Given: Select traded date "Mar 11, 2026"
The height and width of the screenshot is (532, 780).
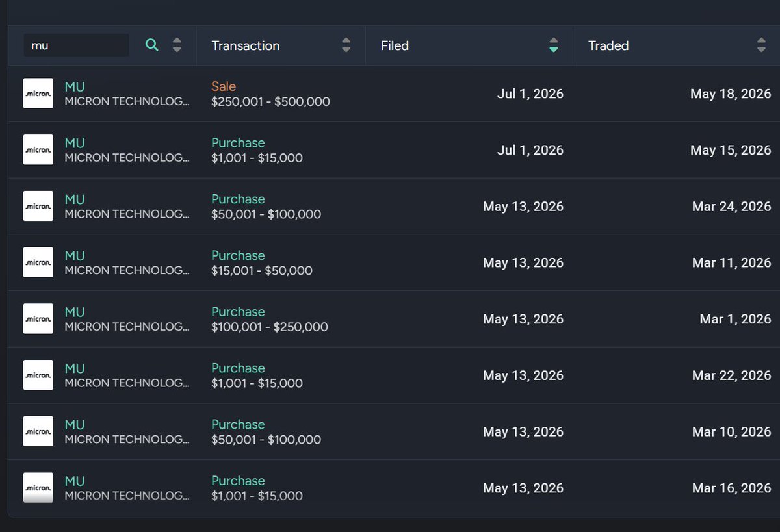Looking at the screenshot, I should coord(732,263).
